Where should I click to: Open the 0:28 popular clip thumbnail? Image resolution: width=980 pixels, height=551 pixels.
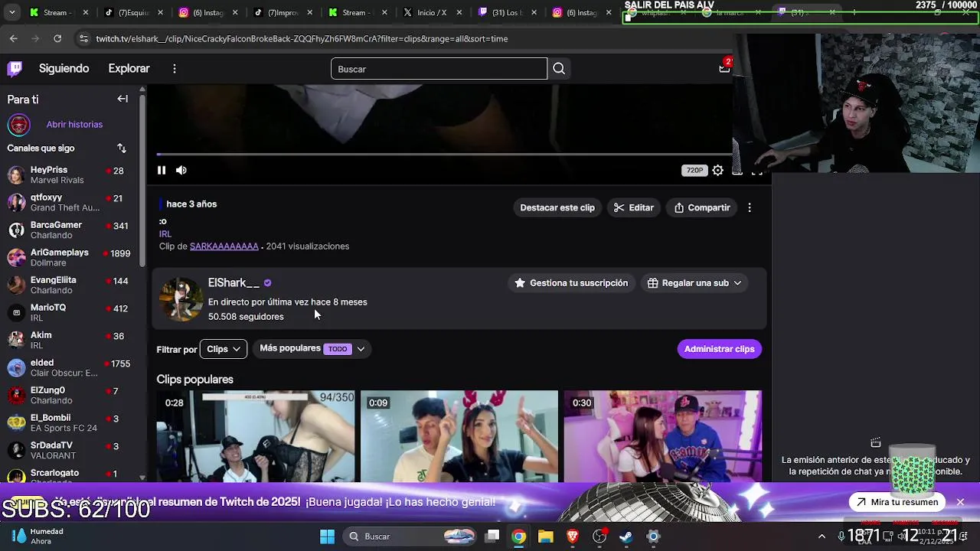point(256,436)
